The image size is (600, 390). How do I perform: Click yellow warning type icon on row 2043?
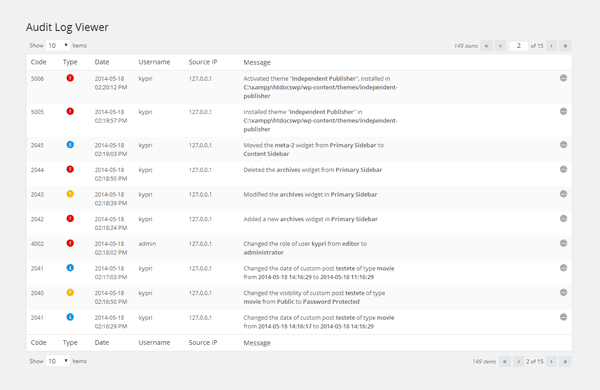coord(70,194)
